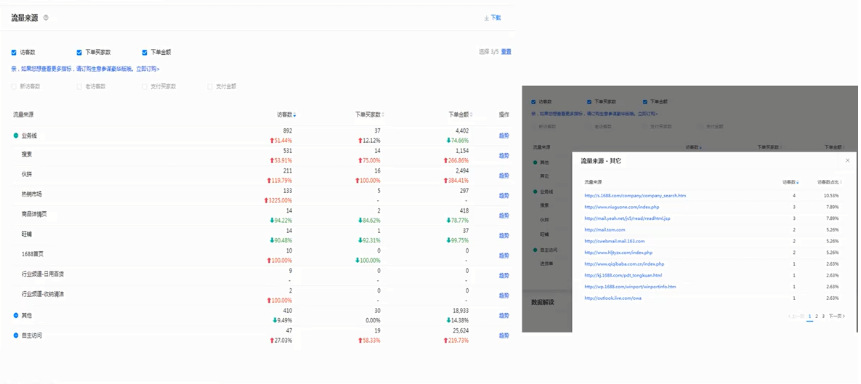The image size is (861, 384).
Task: Open 趋势 for the row with 133 visitors
Action: pyautogui.click(x=504, y=196)
